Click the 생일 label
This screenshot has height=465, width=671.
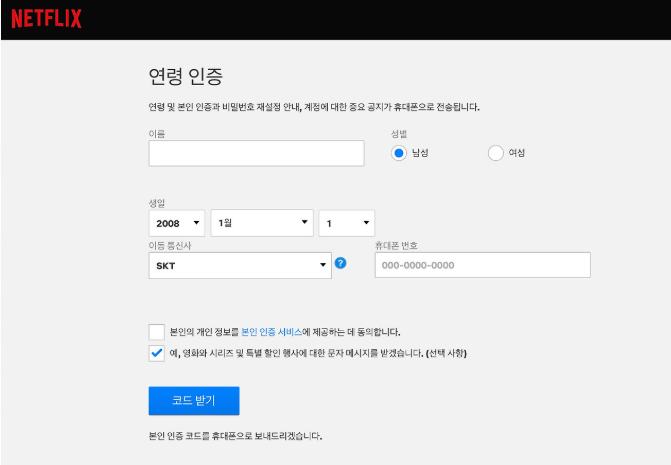157,203
